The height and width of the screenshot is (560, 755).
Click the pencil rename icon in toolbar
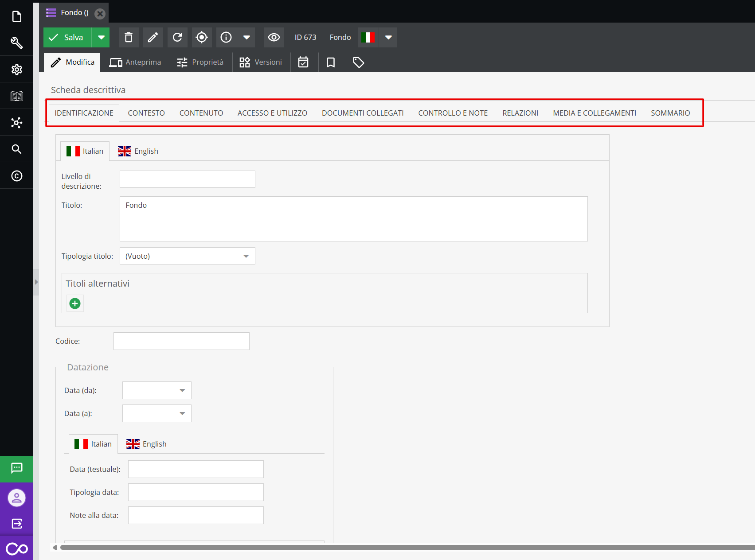click(x=153, y=38)
